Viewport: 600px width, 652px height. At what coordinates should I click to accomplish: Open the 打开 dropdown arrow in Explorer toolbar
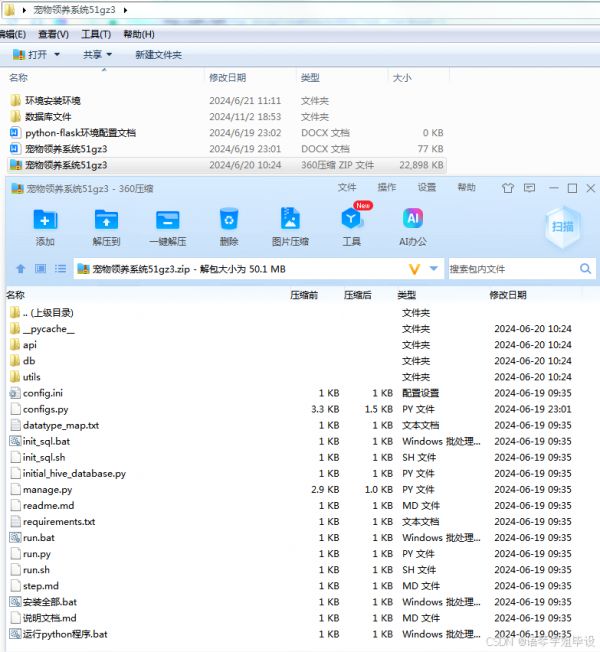point(57,54)
